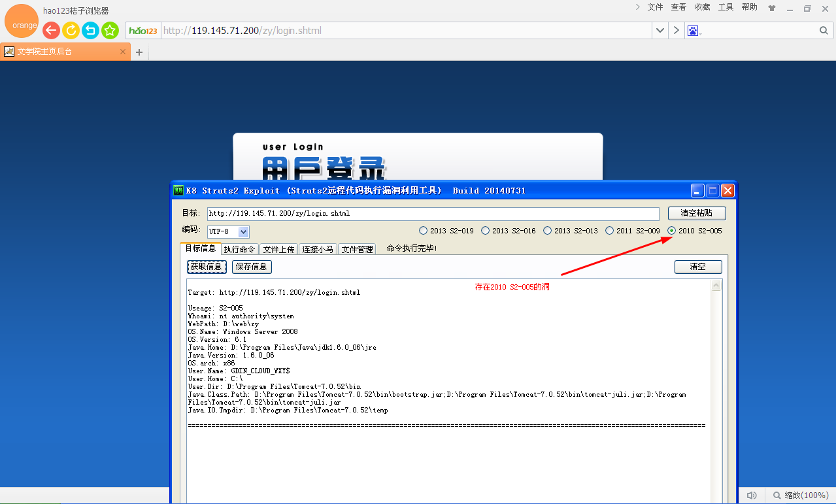Viewport: 836px width, 504px height.
Task: Bookmark page with green star icon
Action: coord(110,30)
